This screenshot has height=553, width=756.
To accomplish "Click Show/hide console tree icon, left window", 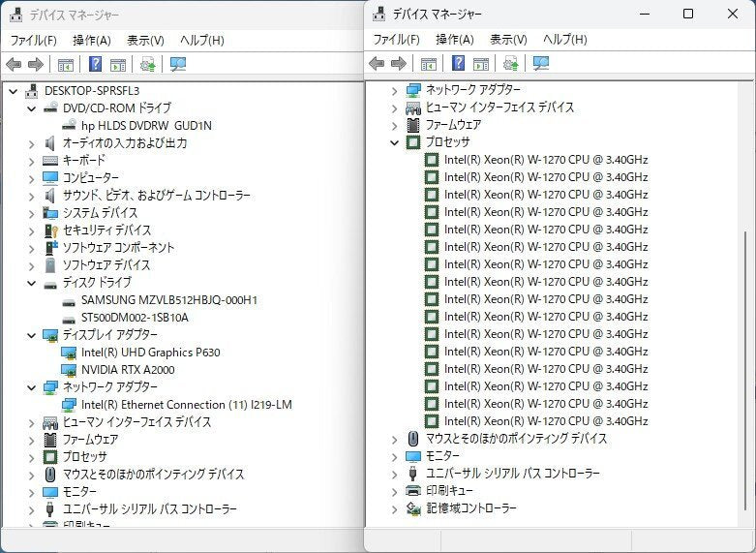I will (x=66, y=64).
